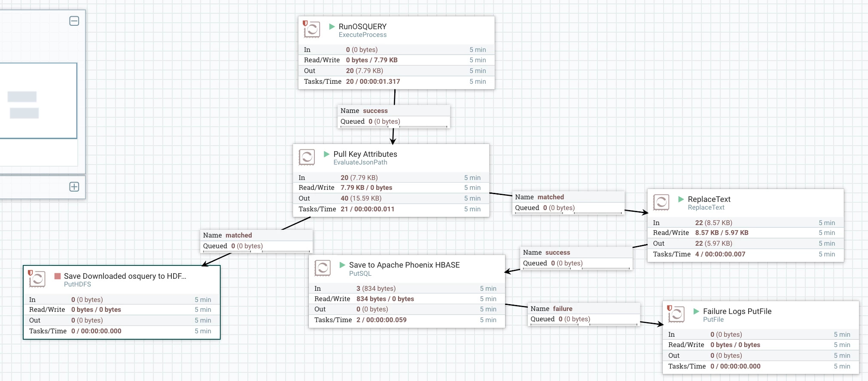
Task: Click the RunOSQUERY processor name
Action: pos(362,27)
